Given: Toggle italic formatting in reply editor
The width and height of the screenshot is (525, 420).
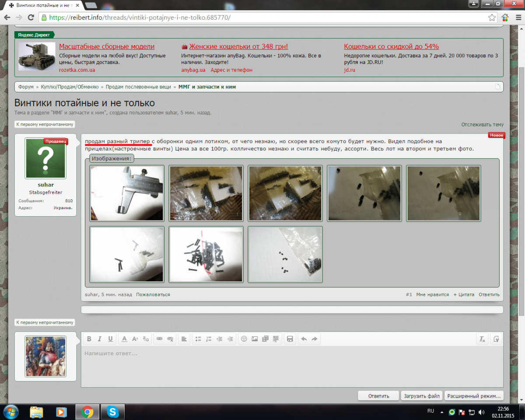Looking at the screenshot, I should tap(100, 339).
